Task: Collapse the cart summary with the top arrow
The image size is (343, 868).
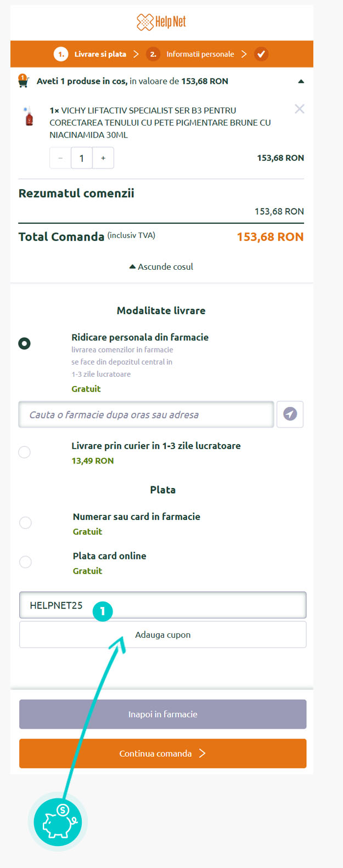Action: pyautogui.click(x=301, y=81)
